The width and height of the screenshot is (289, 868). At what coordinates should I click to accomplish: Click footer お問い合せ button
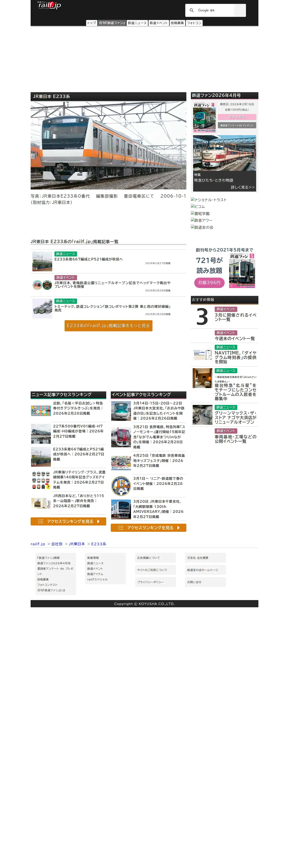coord(205,582)
